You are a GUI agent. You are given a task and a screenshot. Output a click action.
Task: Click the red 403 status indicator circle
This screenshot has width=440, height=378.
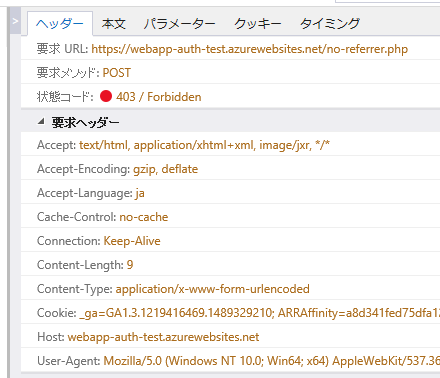106,96
